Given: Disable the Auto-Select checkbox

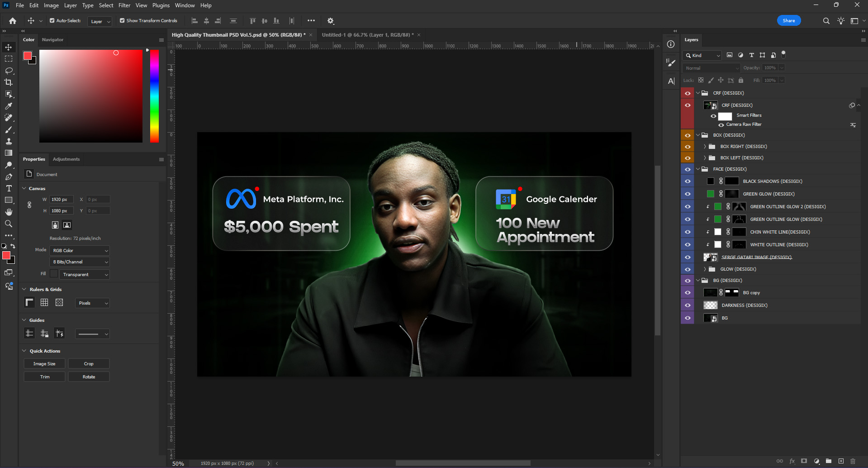Looking at the screenshot, I should [52, 21].
